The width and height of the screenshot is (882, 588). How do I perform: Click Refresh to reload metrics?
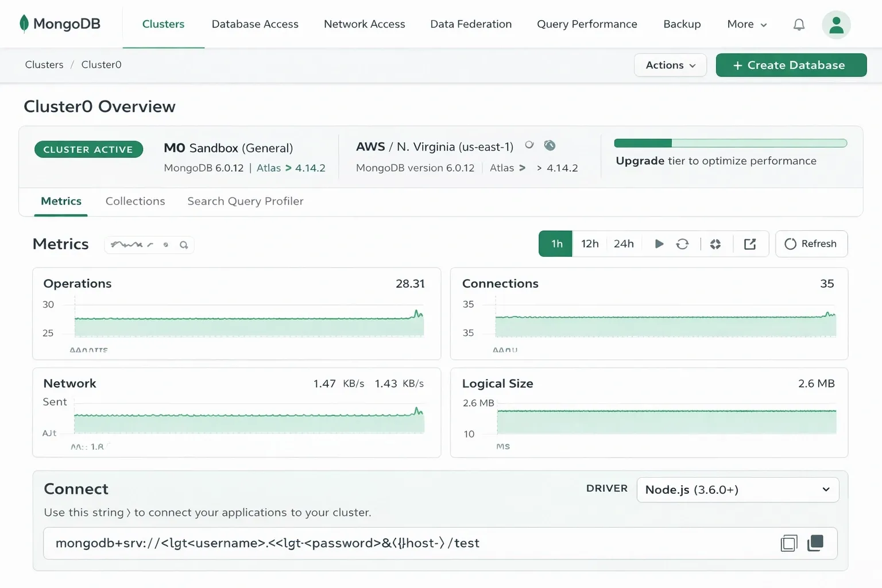click(811, 243)
